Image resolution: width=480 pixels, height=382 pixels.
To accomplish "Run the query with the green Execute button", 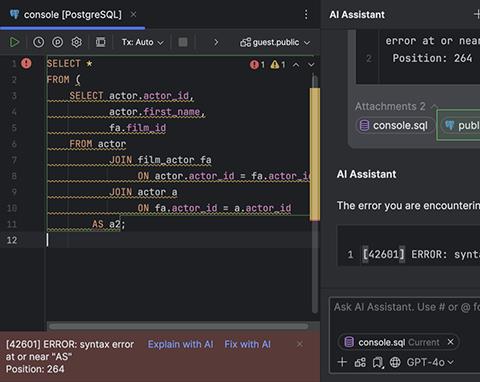I will 14,42.
